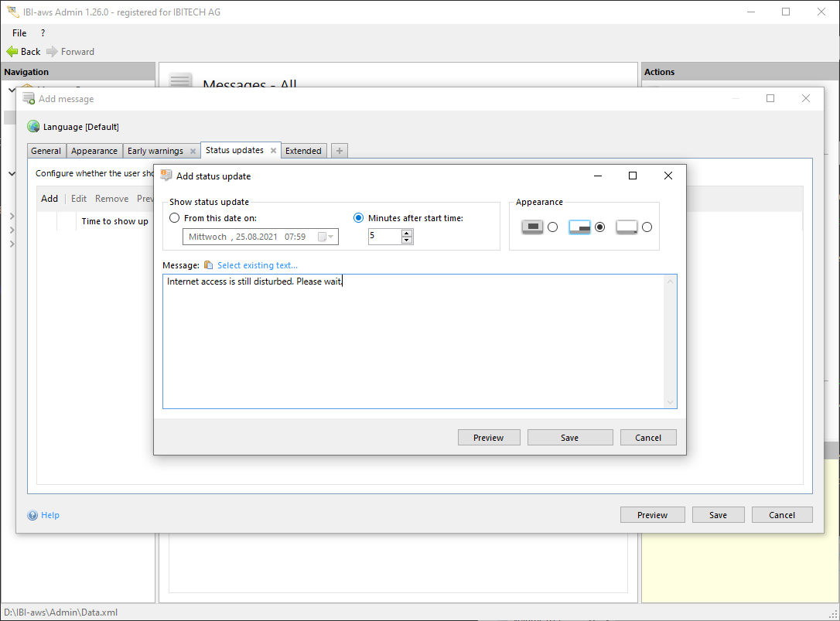Click the centered window appearance icon
Viewport: 840px width, 621px height.
click(x=532, y=227)
